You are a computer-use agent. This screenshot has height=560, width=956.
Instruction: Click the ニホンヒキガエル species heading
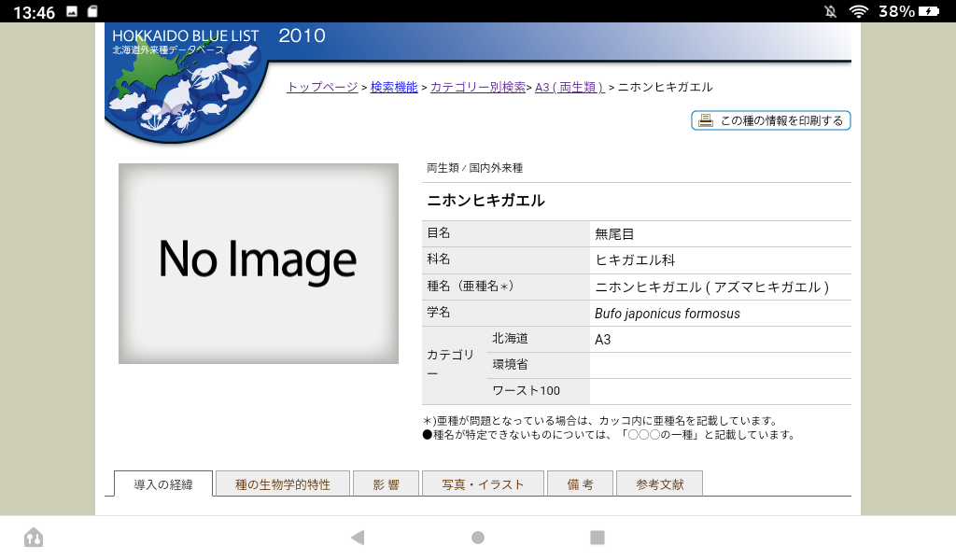point(485,201)
